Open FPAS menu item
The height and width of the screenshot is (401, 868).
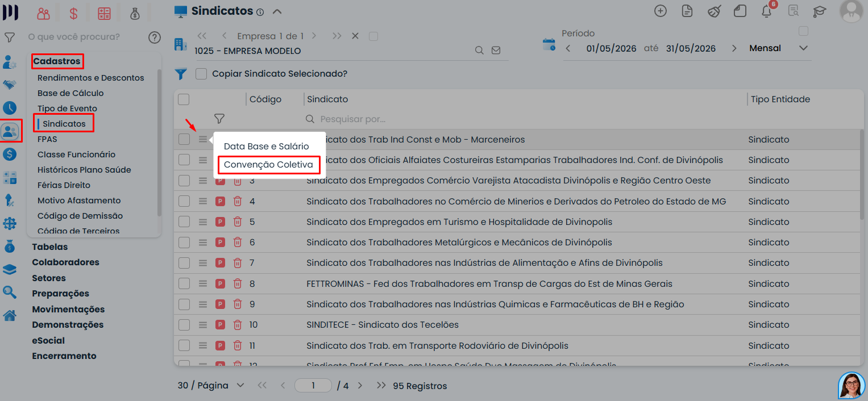click(x=47, y=139)
